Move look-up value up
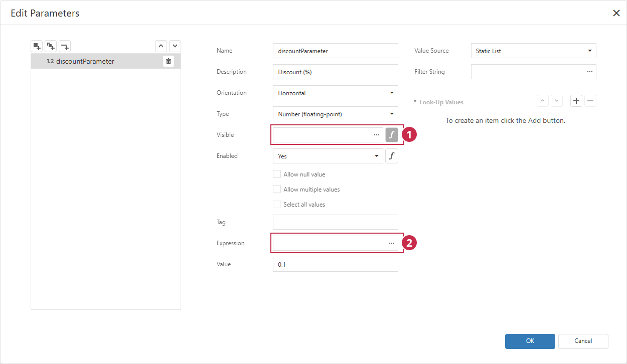This screenshot has width=627, height=364. (543, 101)
